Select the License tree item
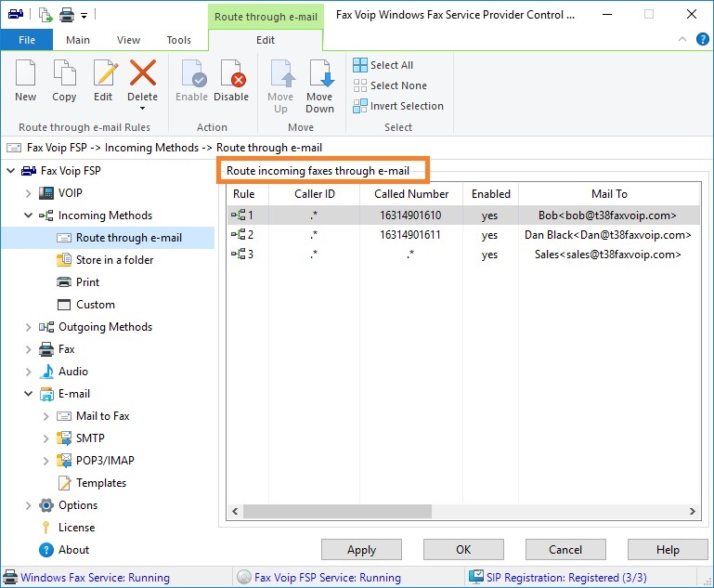This screenshot has width=714, height=588. (76, 528)
